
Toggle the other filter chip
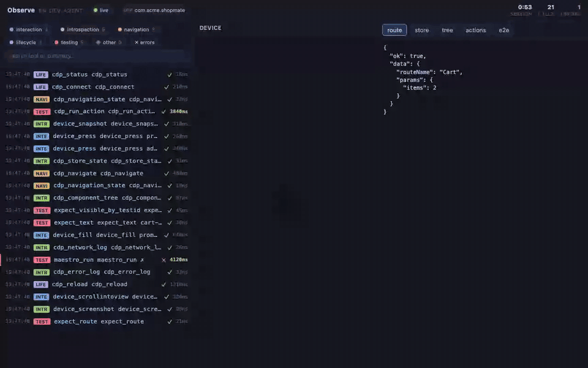pos(109,42)
